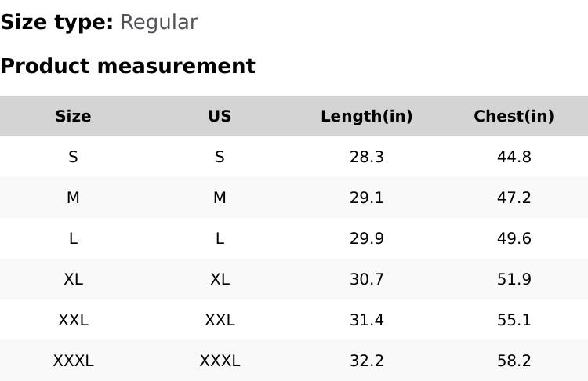Select the Regular size type value
This screenshot has height=381, width=588.
click(158, 23)
